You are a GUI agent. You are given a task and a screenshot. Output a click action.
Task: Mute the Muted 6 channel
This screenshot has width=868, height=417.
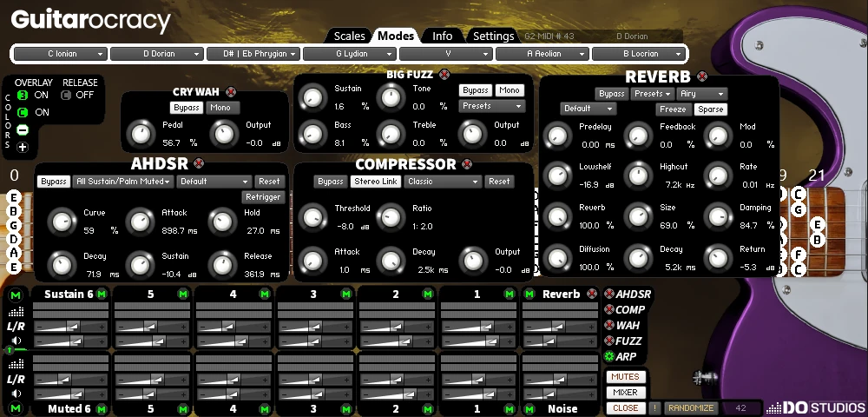click(x=102, y=409)
